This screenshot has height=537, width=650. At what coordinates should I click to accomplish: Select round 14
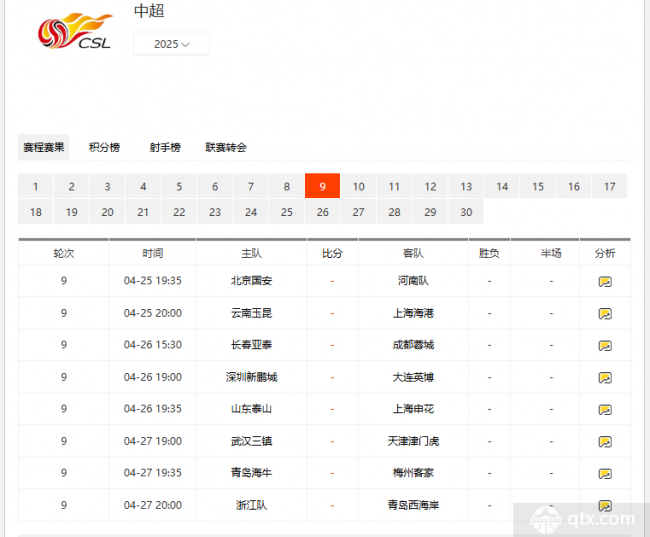(502, 186)
